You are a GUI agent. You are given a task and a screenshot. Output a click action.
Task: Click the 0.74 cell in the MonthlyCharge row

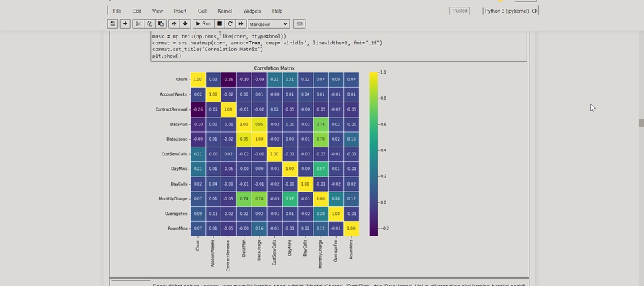pos(244,199)
